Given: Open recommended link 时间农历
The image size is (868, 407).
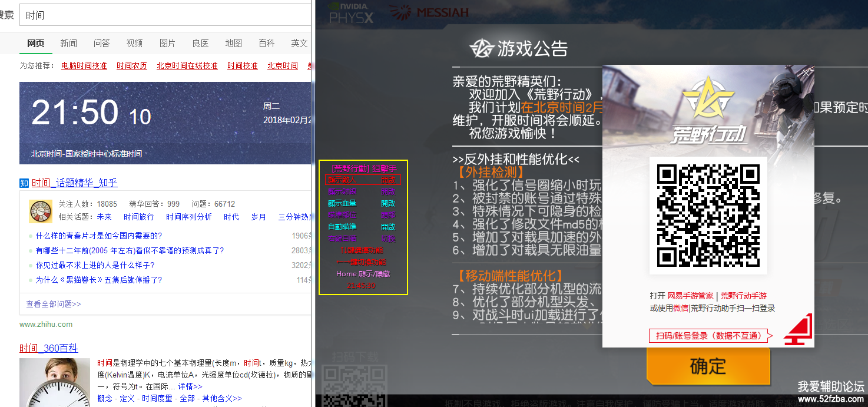Looking at the screenshot, I should pyautogui.click(x=132, y=65).
